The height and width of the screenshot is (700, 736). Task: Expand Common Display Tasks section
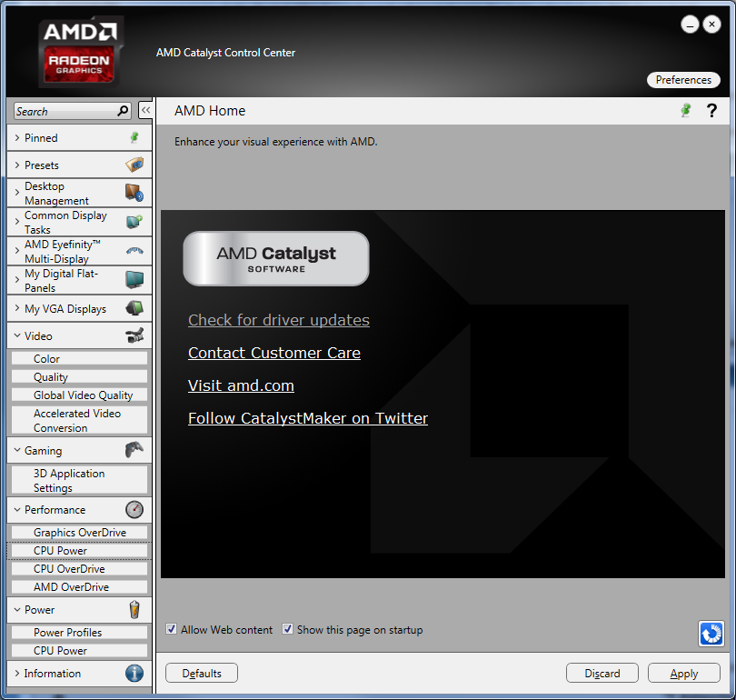click(x=17, y=222)
